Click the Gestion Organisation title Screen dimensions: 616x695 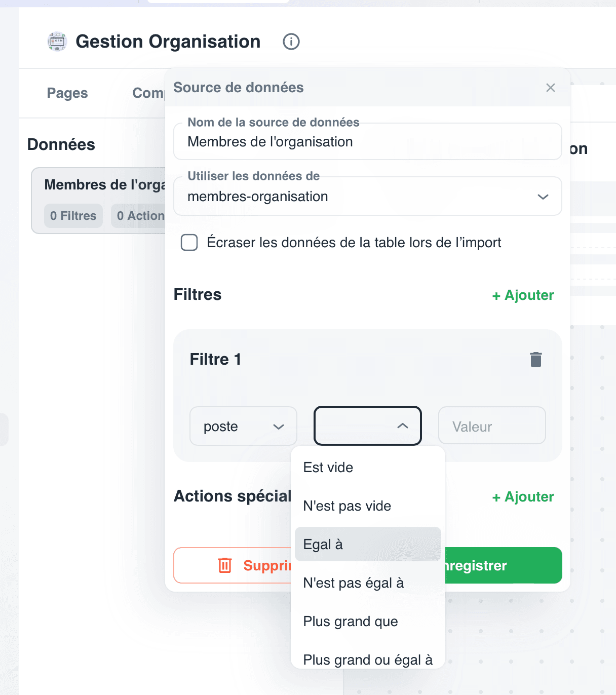[168, 42]
